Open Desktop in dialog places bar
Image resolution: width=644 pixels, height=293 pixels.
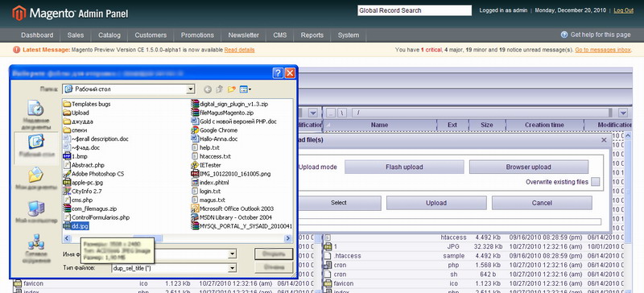[35, 148]
